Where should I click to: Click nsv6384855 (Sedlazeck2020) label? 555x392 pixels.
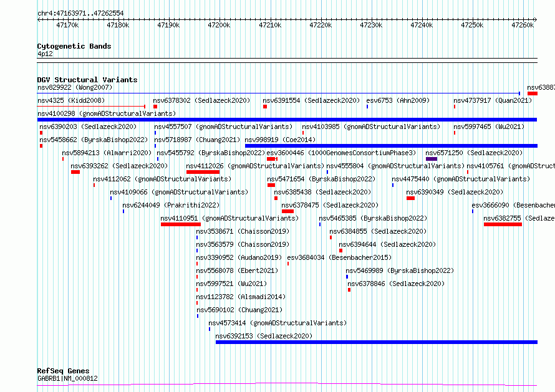[378, 231]
